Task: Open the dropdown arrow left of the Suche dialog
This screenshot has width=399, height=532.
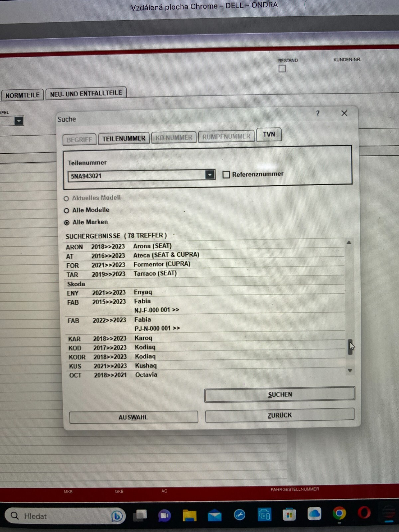Action: [x=19, y=121]
